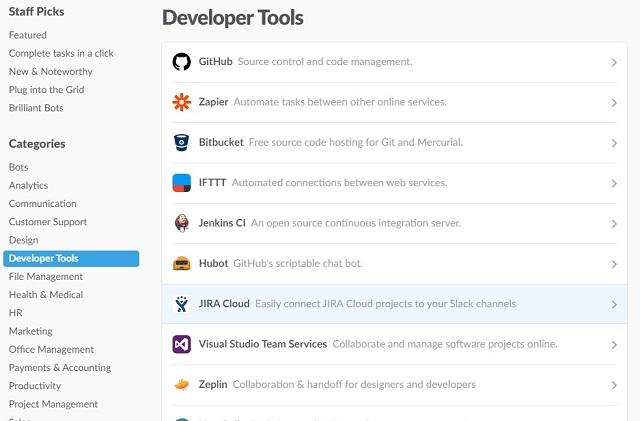Click 'Collaborate and manage software projects online.'
This screenshot has height=421, width=640.
pyautogui.click(x=445, y=344)
